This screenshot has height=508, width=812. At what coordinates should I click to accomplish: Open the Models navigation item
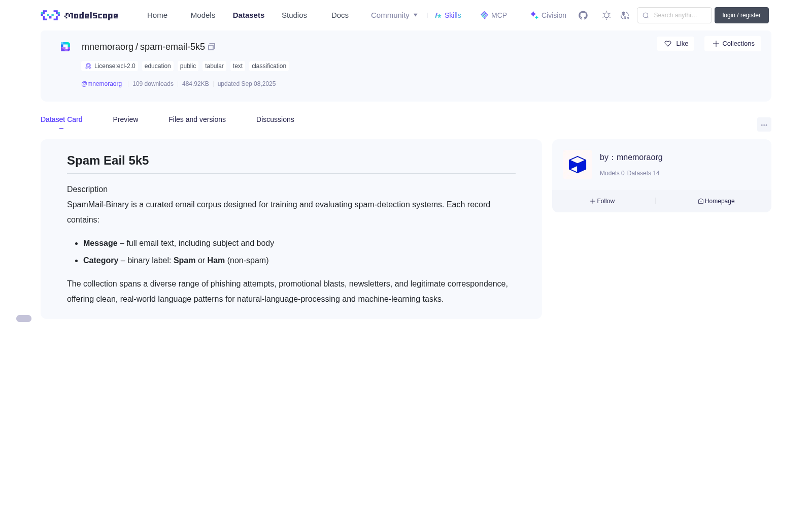(203, 15)
